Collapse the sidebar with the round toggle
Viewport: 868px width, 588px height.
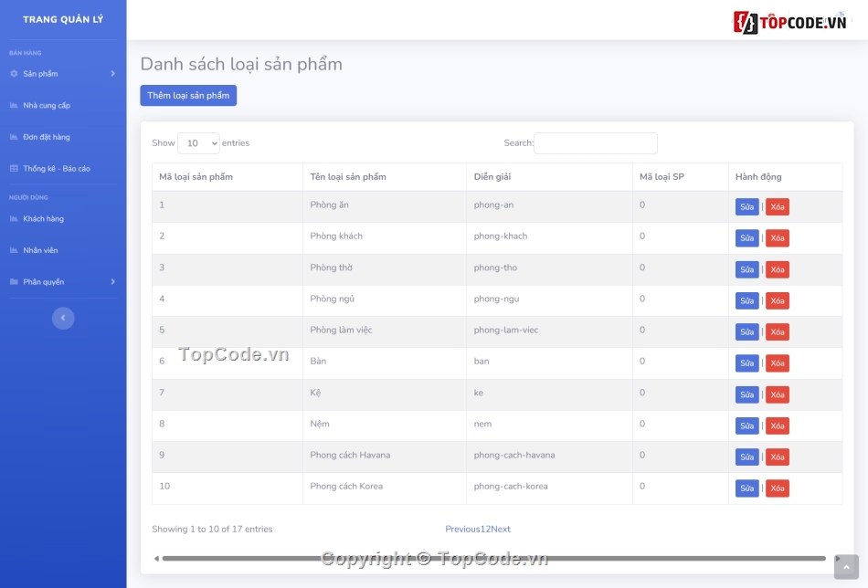[x=63, y=318]
